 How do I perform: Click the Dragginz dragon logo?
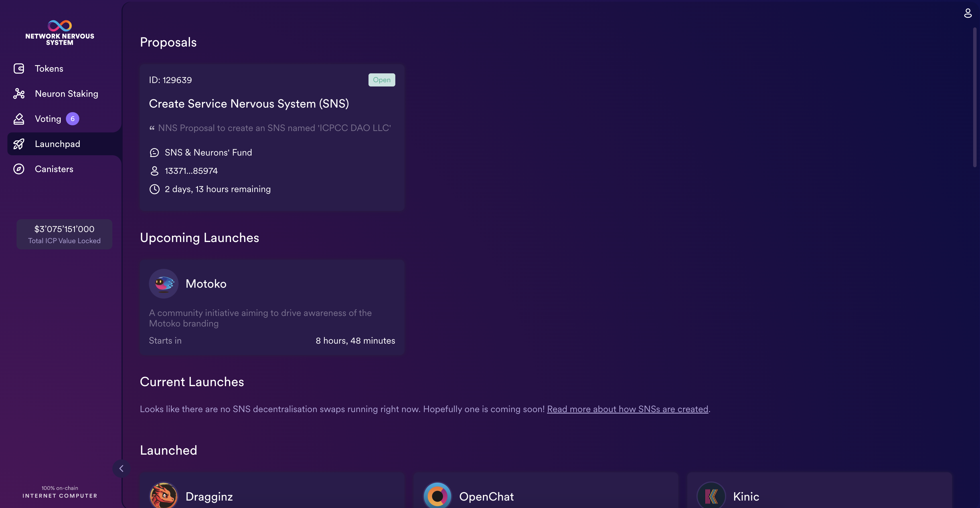pyautogui.click(x=164, y=496)
